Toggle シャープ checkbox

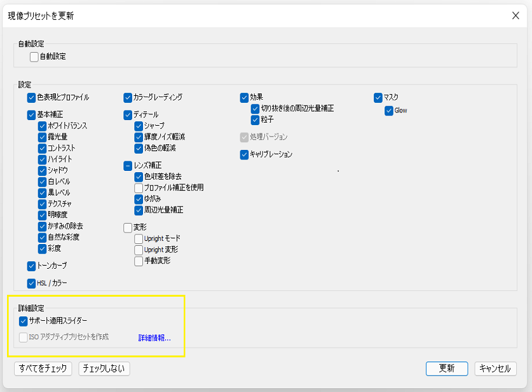pos(139,126)
